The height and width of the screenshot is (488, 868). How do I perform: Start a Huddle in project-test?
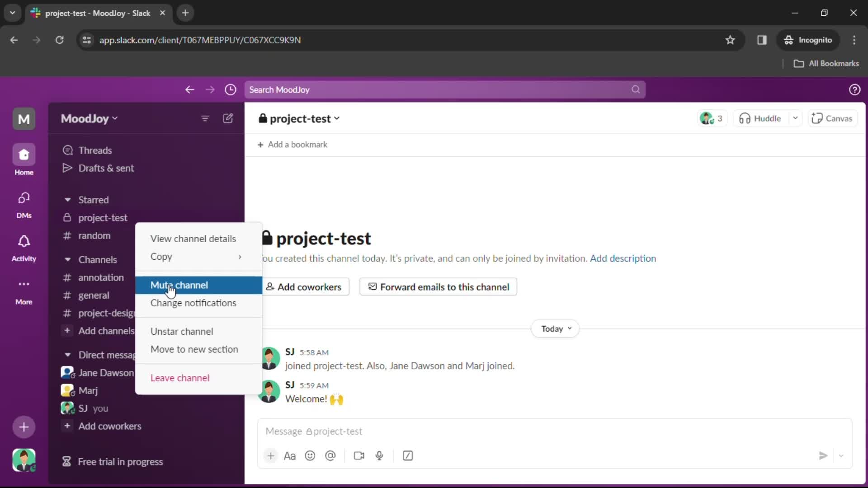point(760,118)
